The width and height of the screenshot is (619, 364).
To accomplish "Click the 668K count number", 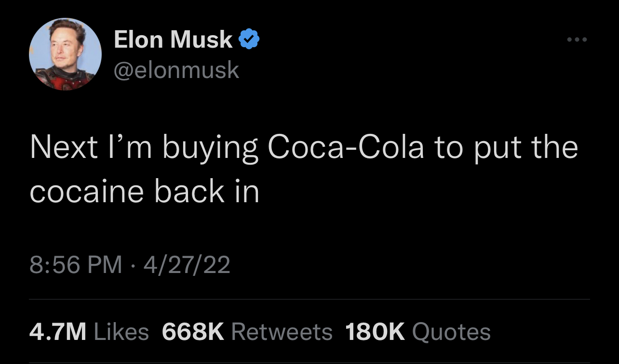I will point(193,332).
